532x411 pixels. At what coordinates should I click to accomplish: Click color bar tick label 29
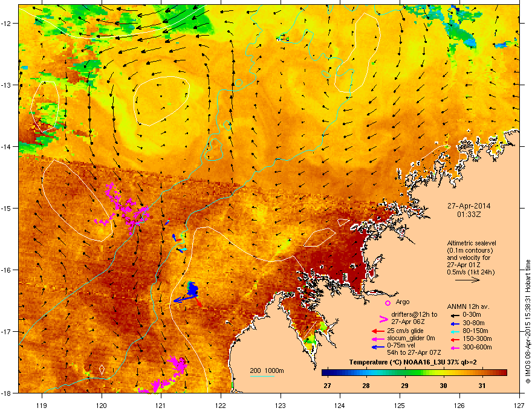click(x=405, y=386)
